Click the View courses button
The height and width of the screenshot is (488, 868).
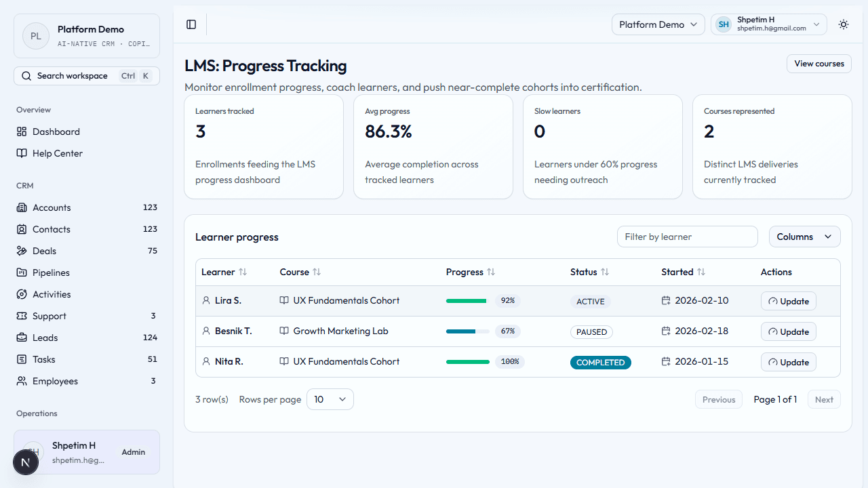click(x=818, y=63)
